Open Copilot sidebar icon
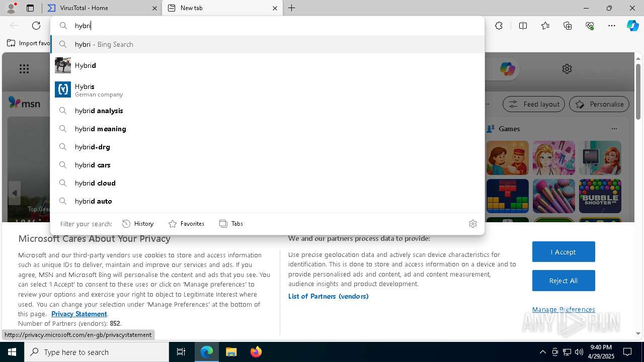This screenshot has height=362, width=644. [x=632, y=26]
